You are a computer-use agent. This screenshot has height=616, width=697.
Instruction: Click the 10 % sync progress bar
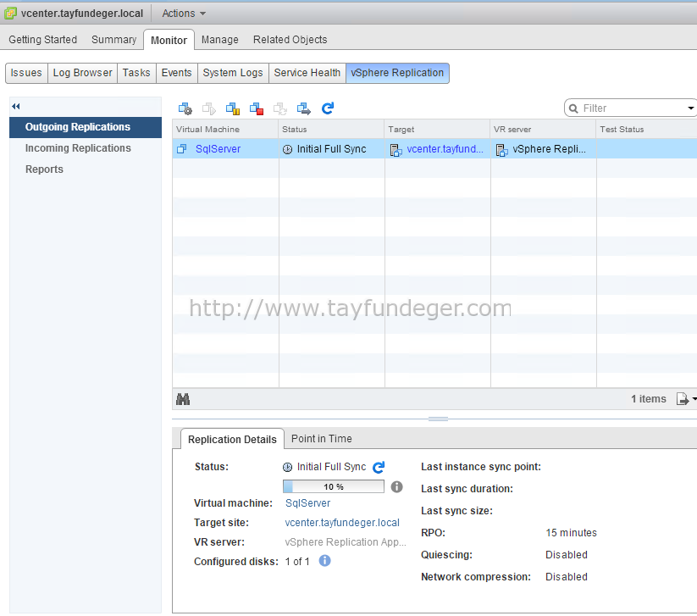pyautogui.click(x=334, y=486)
